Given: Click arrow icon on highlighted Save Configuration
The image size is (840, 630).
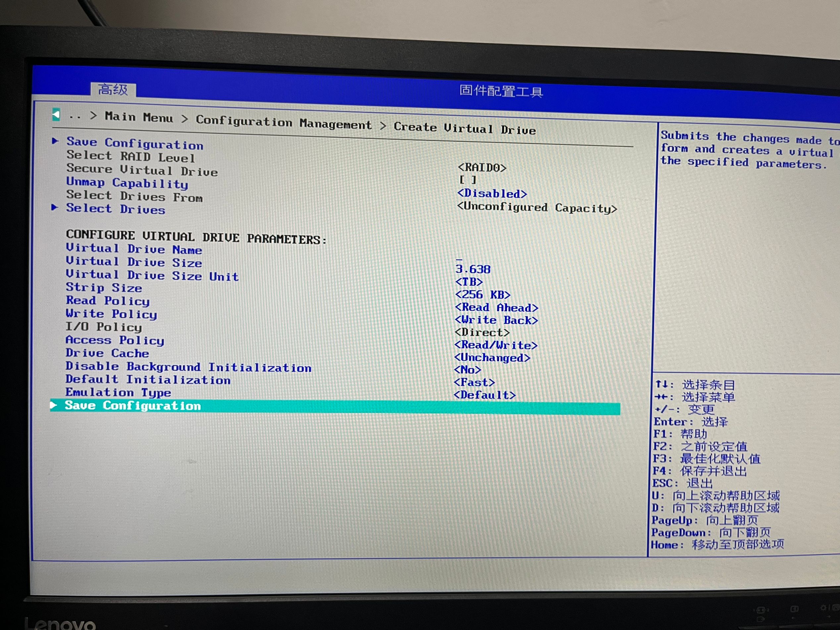Looking at the screenshot, I should point(54,405).
